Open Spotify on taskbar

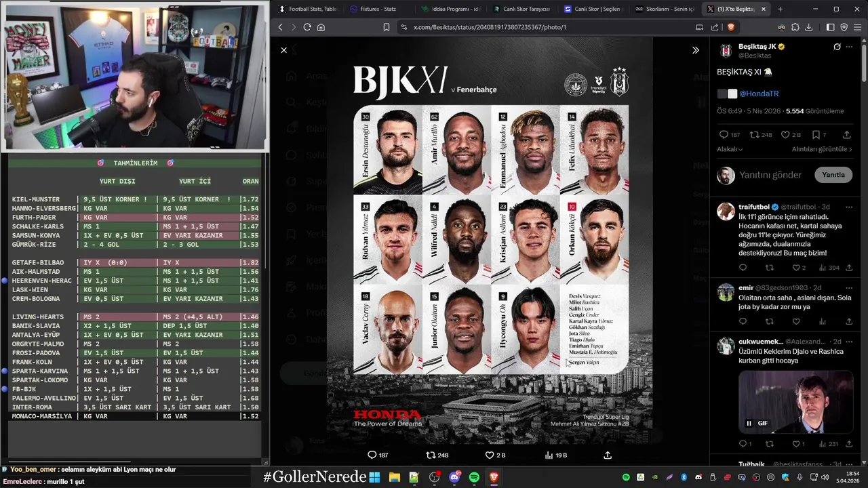click(x=474, y=477)
